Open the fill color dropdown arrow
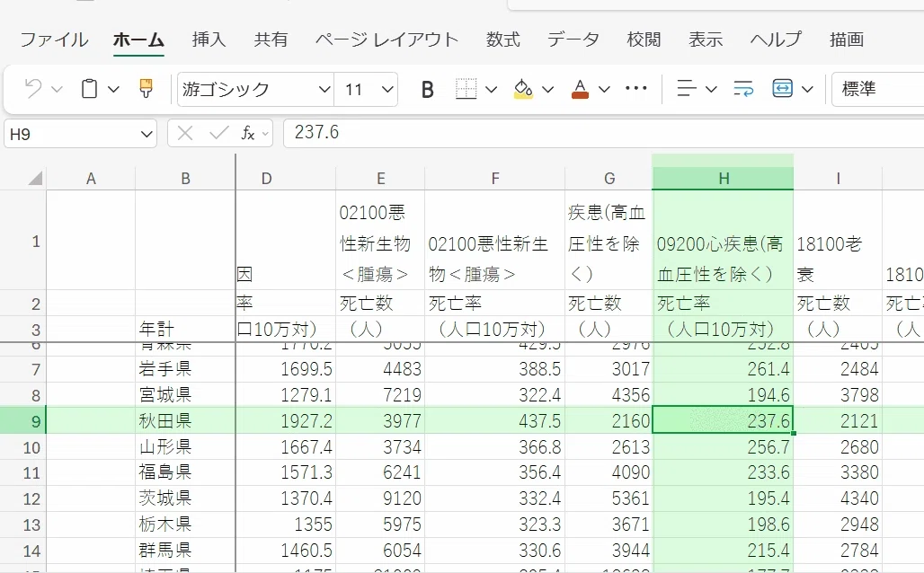 tap(548, 90)
